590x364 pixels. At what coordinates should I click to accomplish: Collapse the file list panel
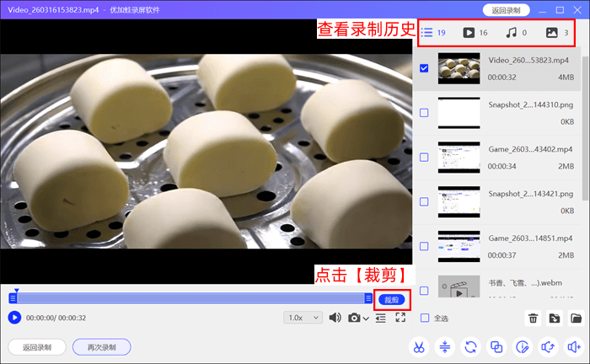coord(381,318)
